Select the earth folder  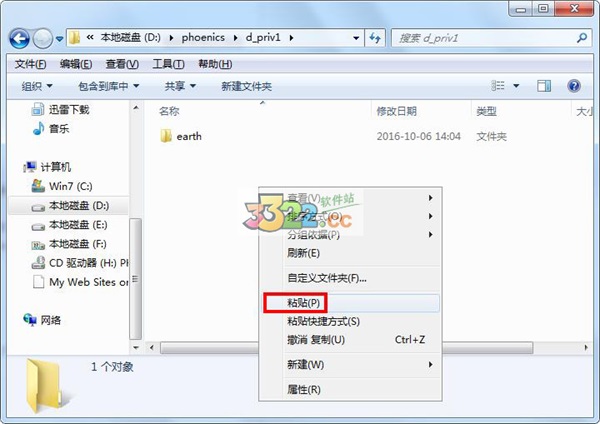click(181, 136)
